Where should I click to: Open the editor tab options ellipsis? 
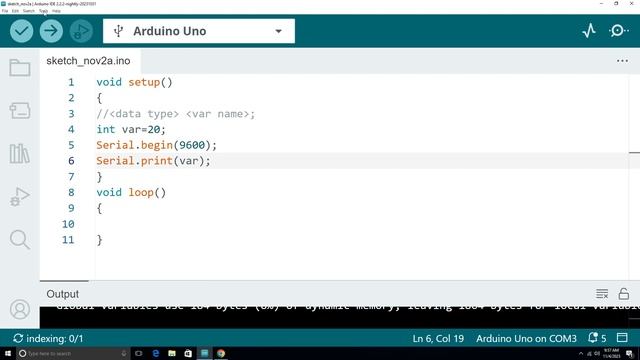tap(622, 61)
